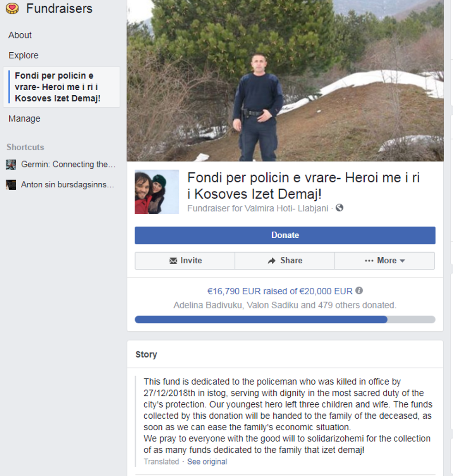Click the Anton sin bursdagsinns shortcut icon
453x476 pixels.
pos(11,185)
